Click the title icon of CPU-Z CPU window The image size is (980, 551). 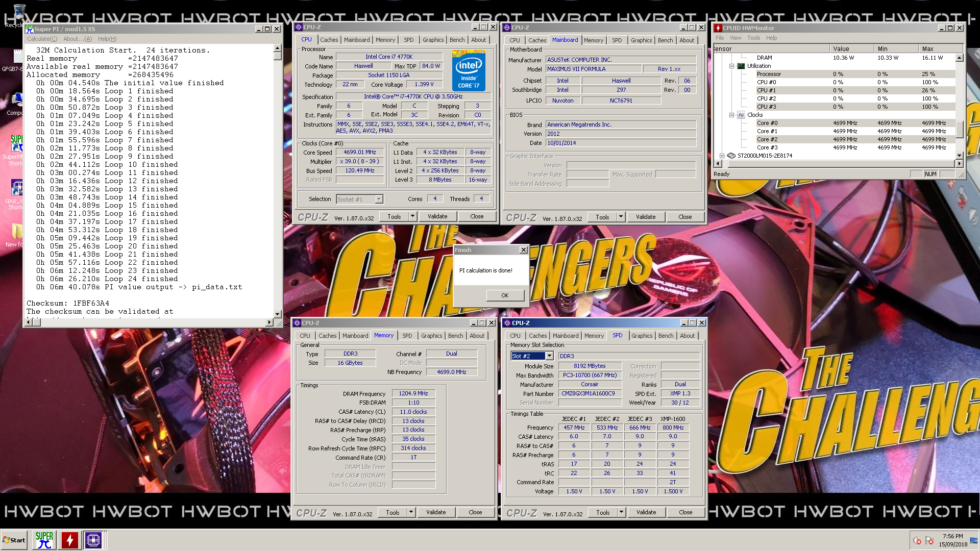point(299,27)
